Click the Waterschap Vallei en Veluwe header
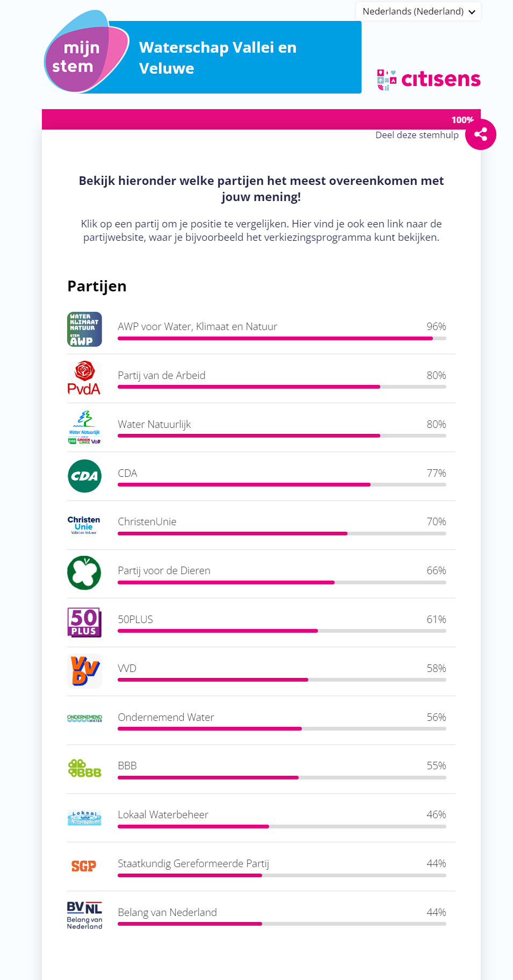The image size is (513, 980). [x=218, y=58]
